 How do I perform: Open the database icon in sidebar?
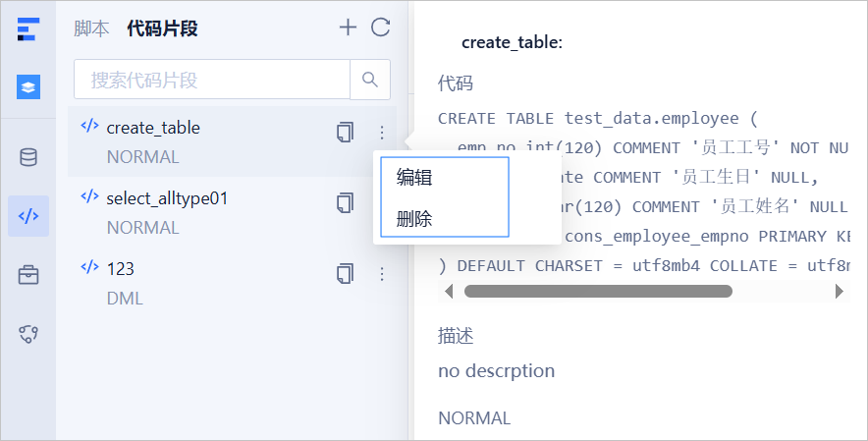pyautogui.click(x=28, y=157)
